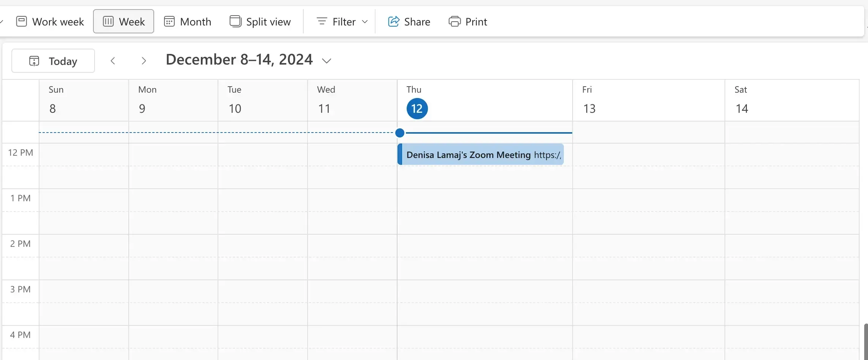Click the current time indicator dot
This screenshot has width=868, height=360.
point(400,133)
